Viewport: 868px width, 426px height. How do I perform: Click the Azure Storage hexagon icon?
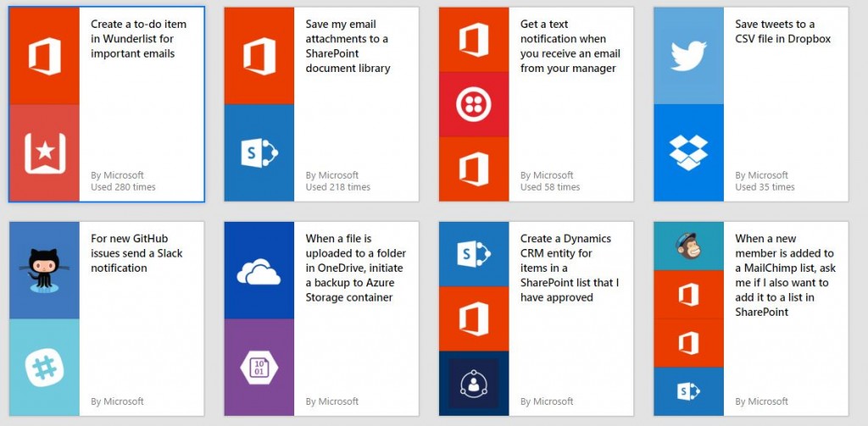[259, 368]
